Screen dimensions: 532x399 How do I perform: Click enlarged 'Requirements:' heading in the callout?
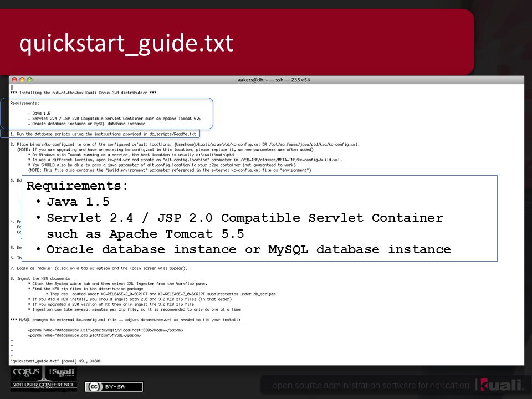pyautogui.click(x=78, y=186)
